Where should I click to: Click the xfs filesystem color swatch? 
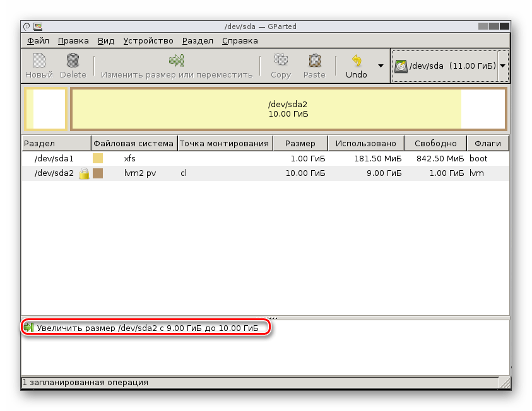tap(98, 158)
